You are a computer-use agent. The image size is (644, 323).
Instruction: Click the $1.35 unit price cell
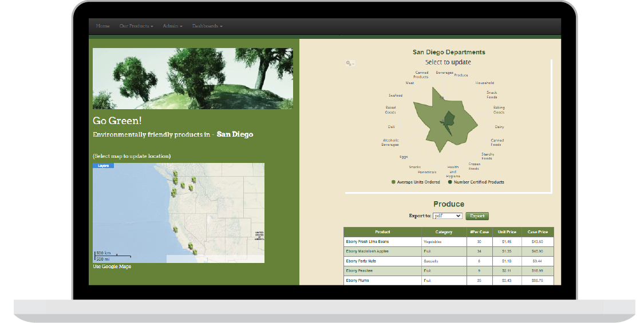tap(507, 251)
